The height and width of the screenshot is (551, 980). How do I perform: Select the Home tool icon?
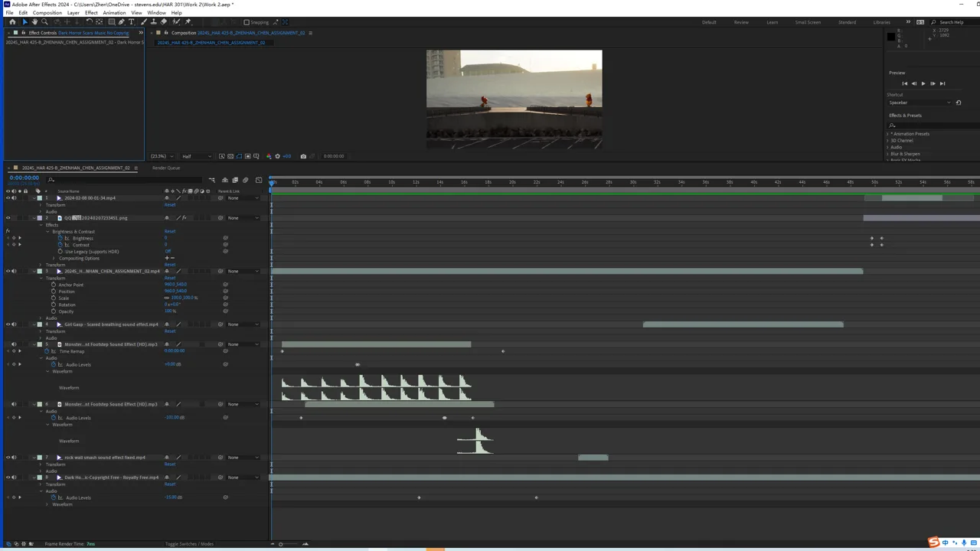pyautogui.click(x=12, y=22)
